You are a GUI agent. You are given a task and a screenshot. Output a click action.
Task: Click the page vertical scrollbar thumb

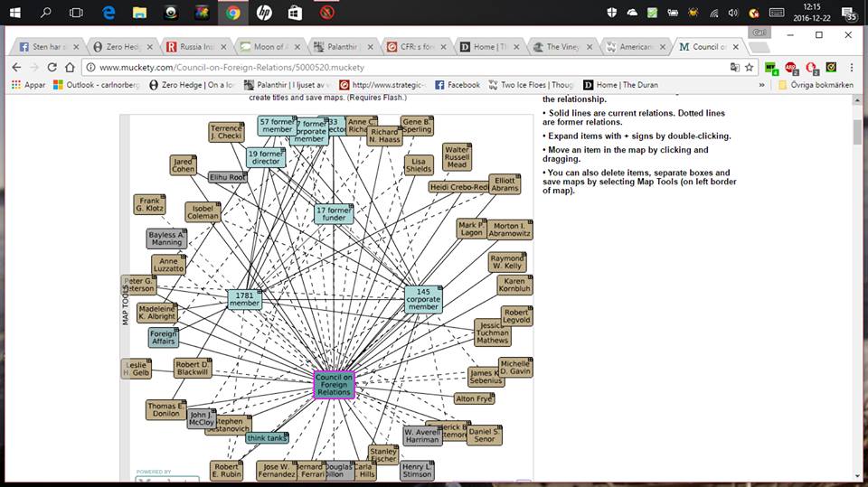(x=857, y=132)
